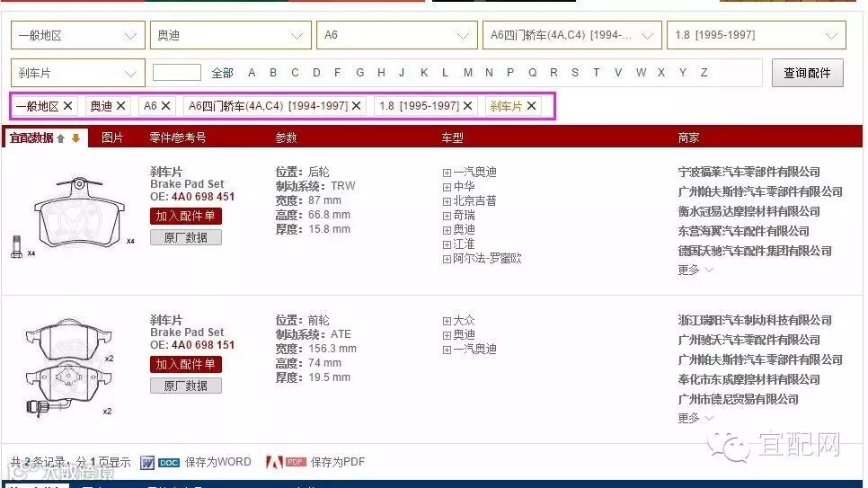
Task: Open merchant 东营海翼汽车配件有限公司
Action: (x=743, y=232)
